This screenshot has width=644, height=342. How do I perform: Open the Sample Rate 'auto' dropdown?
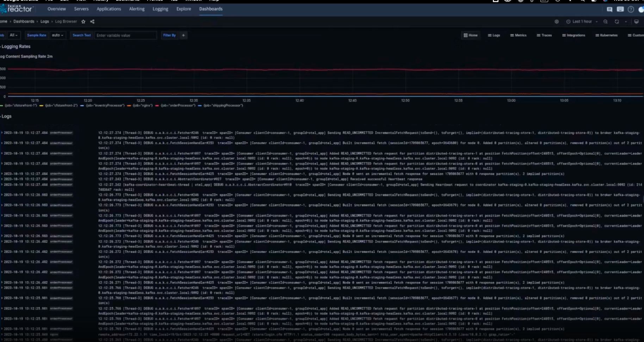coord(58,35)
